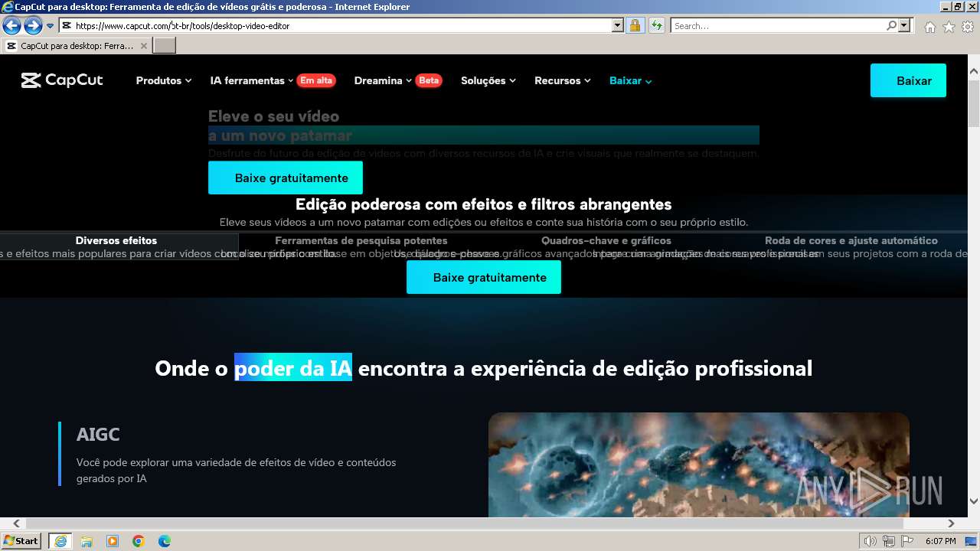
Task: Select the Diversos efeitos tab
Action: click(116, 240)
